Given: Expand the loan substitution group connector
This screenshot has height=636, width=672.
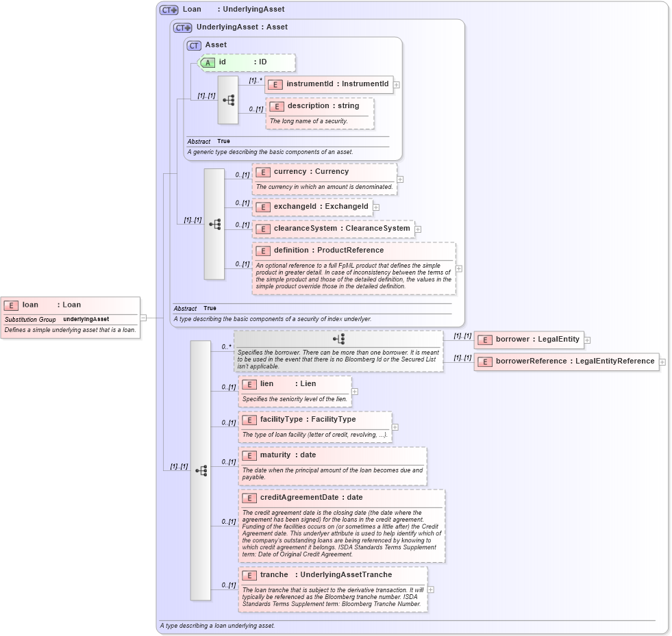Looking at the screenshot, I should tap(145, 317).
